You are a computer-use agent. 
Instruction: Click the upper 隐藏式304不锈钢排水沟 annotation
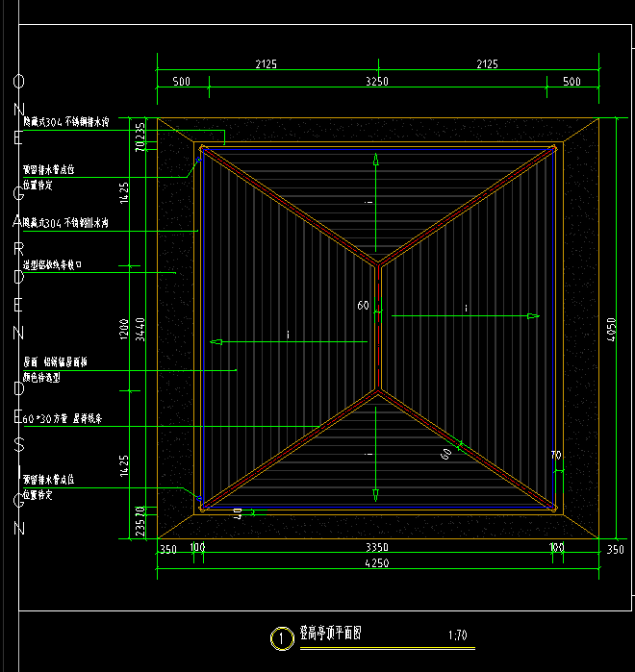coord(66,122)
